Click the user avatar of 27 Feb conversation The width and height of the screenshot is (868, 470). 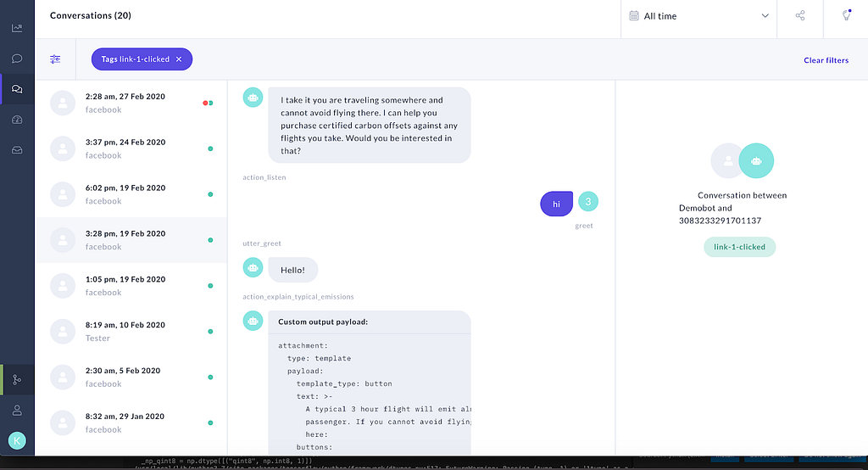tap(63, 104)
